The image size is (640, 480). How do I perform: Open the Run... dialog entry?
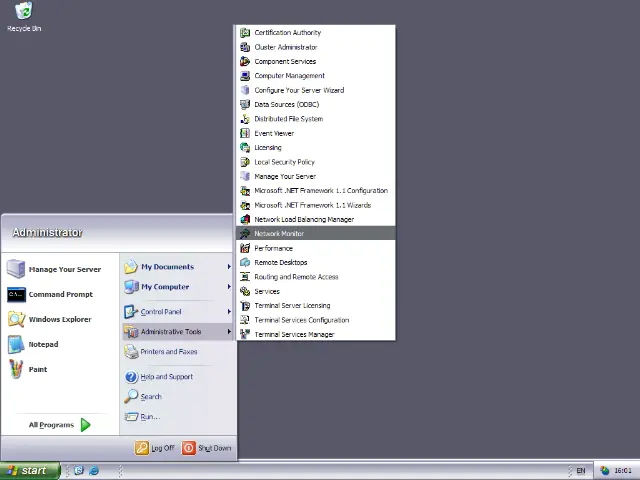click(x=178, y=416)
